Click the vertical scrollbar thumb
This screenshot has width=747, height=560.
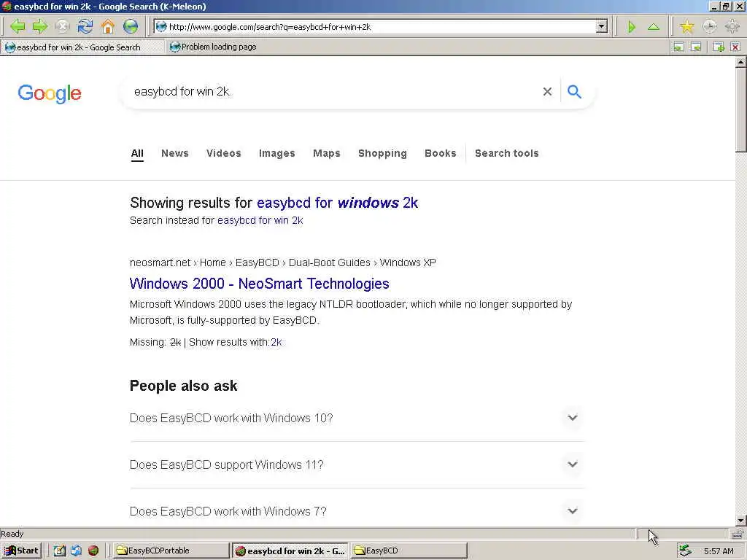click(741, 111)
